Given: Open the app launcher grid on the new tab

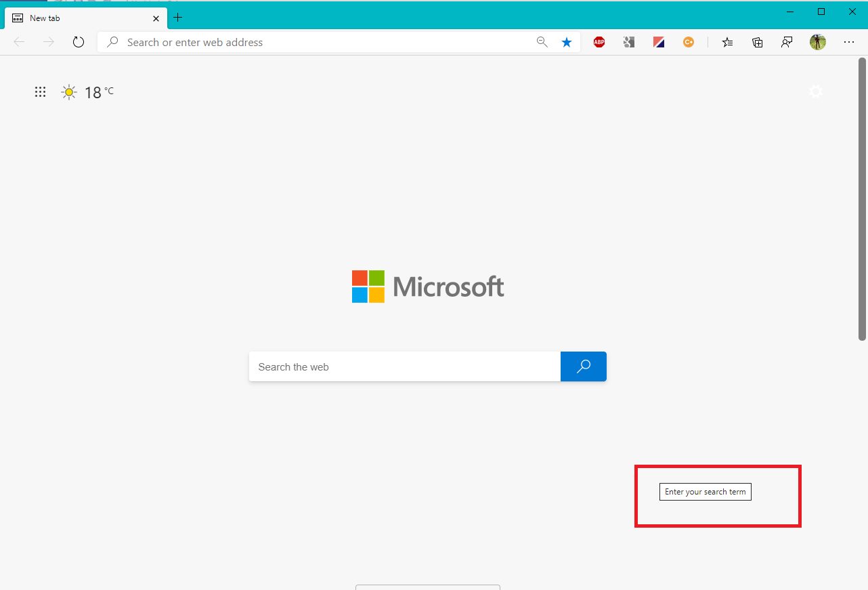Looking at the screenshot, I should click(40, 91).
